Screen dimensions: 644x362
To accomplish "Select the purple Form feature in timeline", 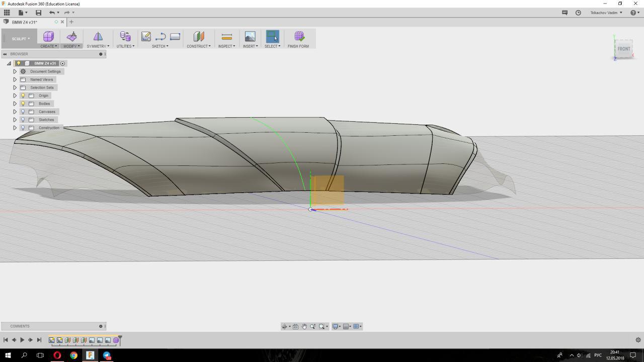I will pyautogui.click(x=116, y=340).
